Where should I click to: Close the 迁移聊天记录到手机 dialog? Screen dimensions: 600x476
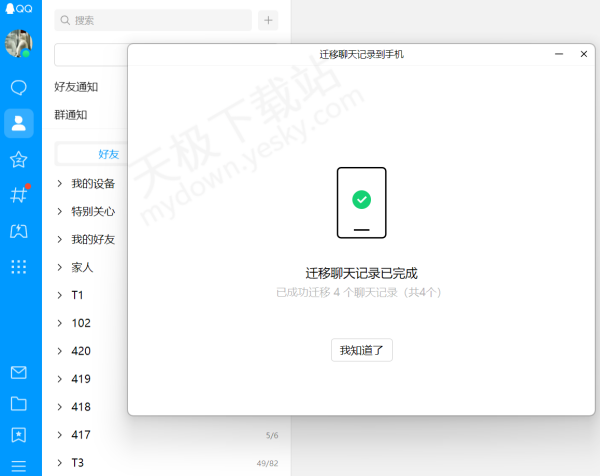(x=584, y=54)
